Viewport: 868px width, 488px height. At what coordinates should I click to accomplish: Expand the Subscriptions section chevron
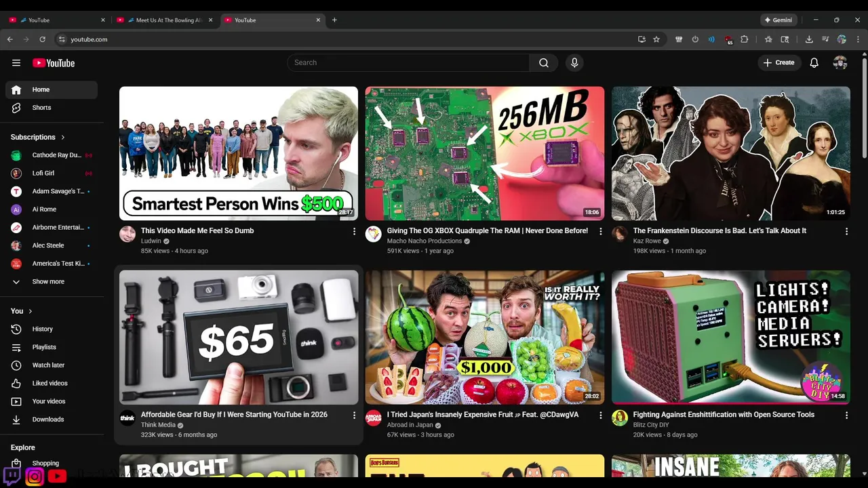coord(63,137)
